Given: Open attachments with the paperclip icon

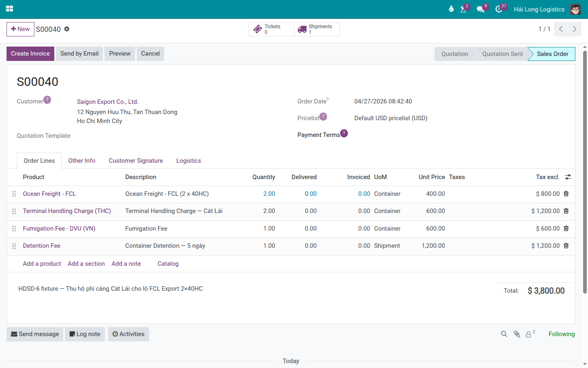Looking at the screenshot, I should coord(517,334).
